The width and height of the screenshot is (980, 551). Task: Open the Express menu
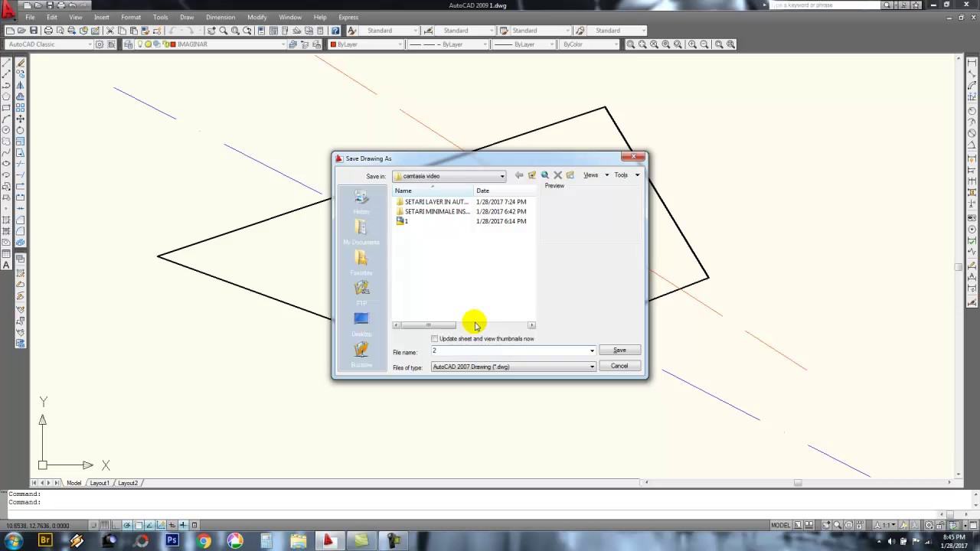pyautogui.click(x=348, y=17)
